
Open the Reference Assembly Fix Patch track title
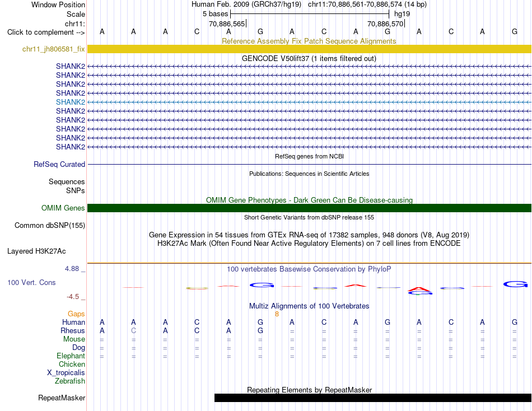(x=309, y=41)
